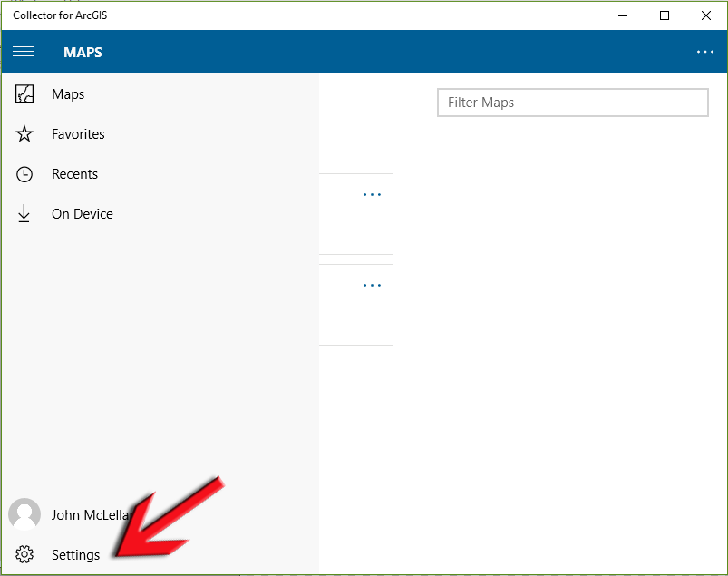Viewport: 728px width, 576px height.
Task: Maximize the Collector for ArcGIS window
Action: (x=665, y=15)
